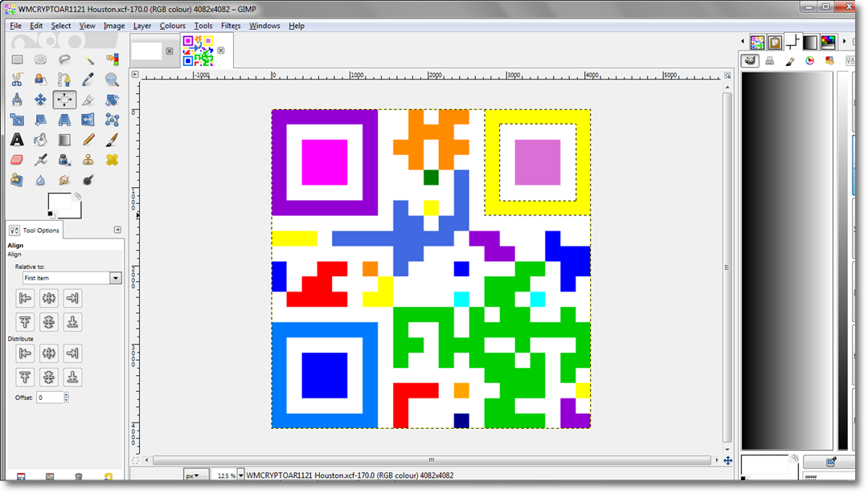Select the Scissors Select tool

coord(17,80)
